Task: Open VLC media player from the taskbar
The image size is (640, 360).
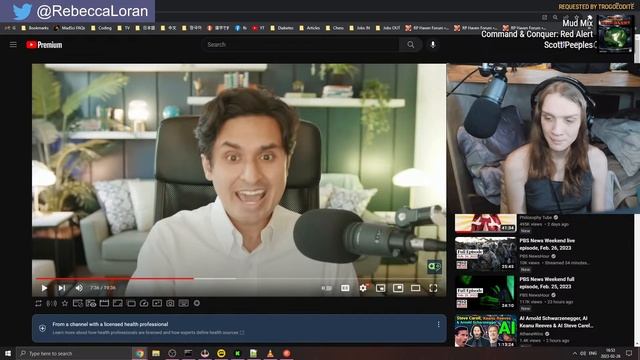Action: coord(270,353)
